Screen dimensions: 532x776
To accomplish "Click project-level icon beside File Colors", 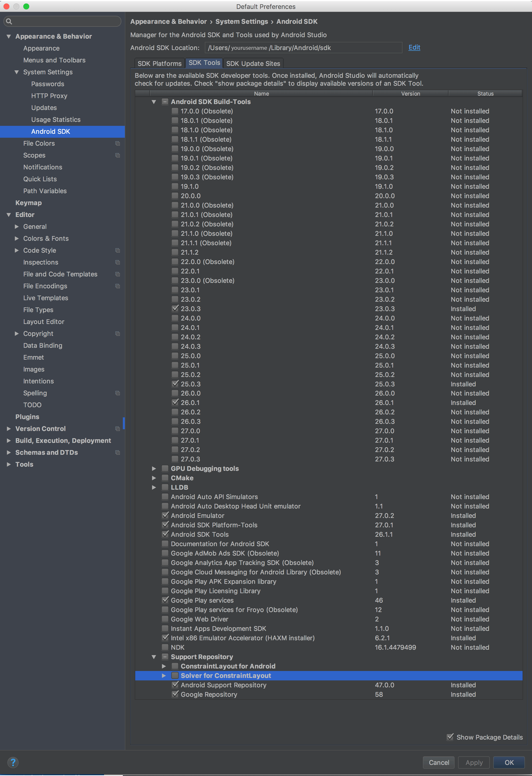I will click(118, 143).
